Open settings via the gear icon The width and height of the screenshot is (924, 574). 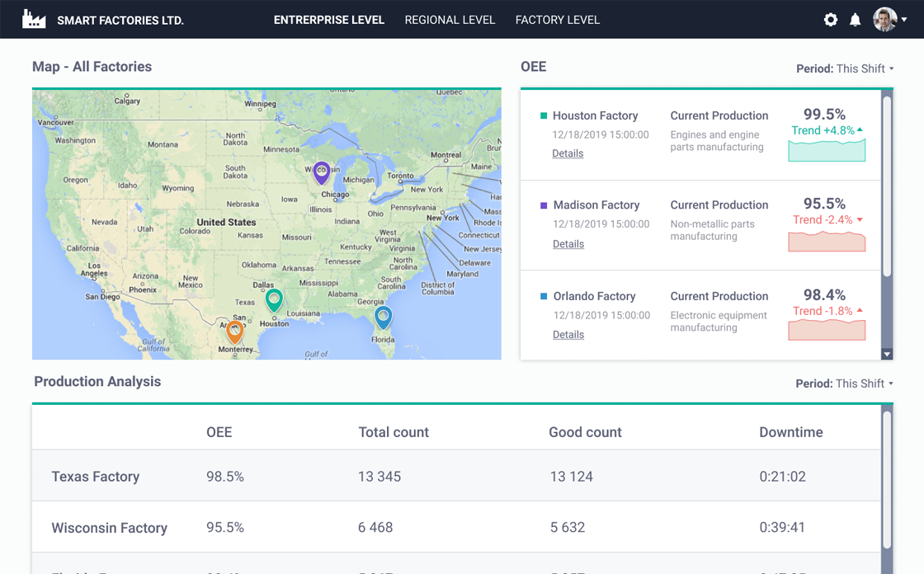[x=831, y=20]
